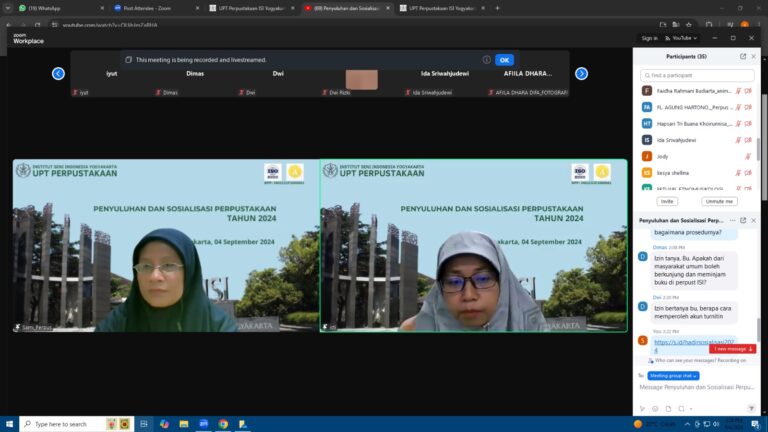Jump to the 1 new message indicator

tap(733, 348)
